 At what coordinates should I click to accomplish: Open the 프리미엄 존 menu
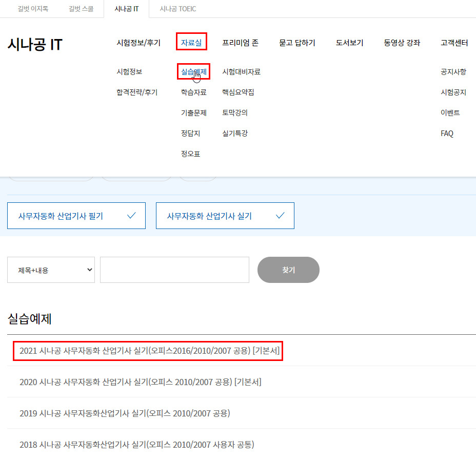pos(241,43)
